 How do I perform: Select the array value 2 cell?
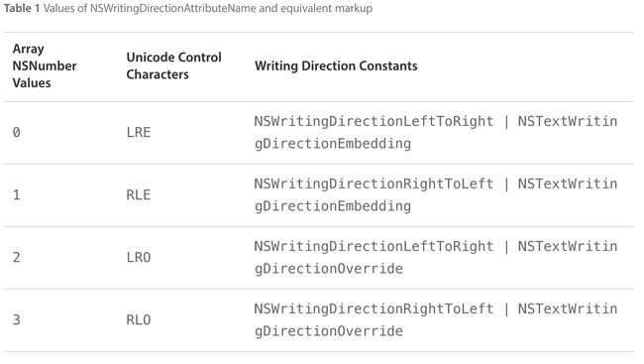click(16, 258)
